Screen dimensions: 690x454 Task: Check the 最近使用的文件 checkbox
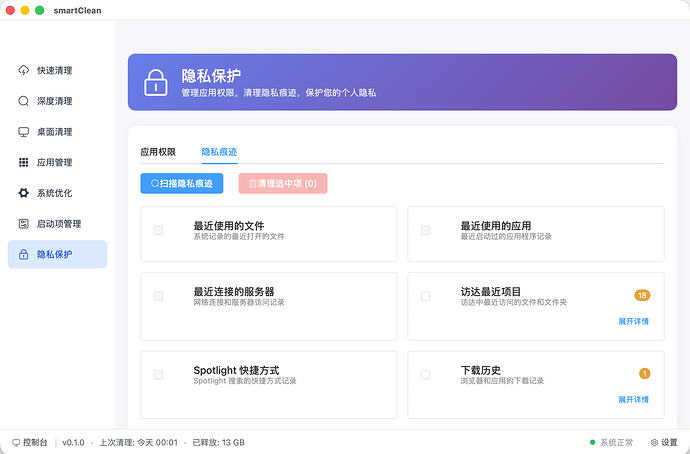158,230
